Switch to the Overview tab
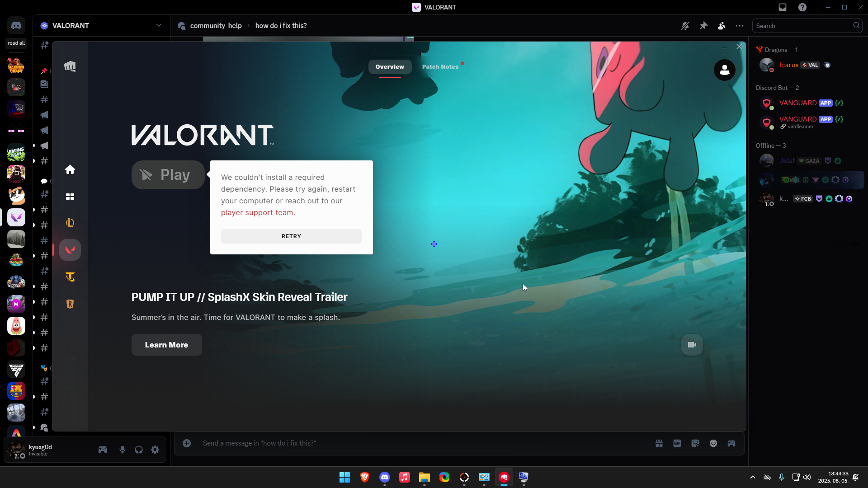 click(x=390, y=66)
